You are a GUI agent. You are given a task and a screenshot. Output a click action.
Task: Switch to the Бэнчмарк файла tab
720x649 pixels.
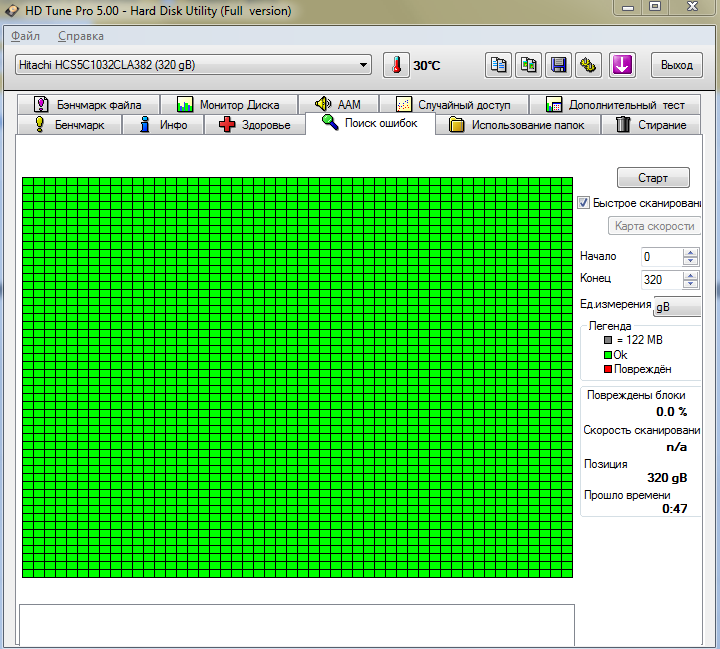click(x=89, y=105)
